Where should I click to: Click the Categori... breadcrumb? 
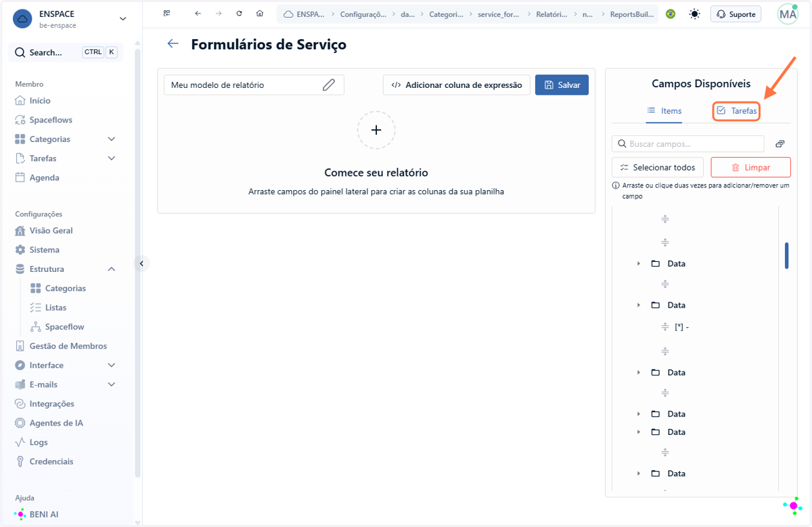[446, 14]
